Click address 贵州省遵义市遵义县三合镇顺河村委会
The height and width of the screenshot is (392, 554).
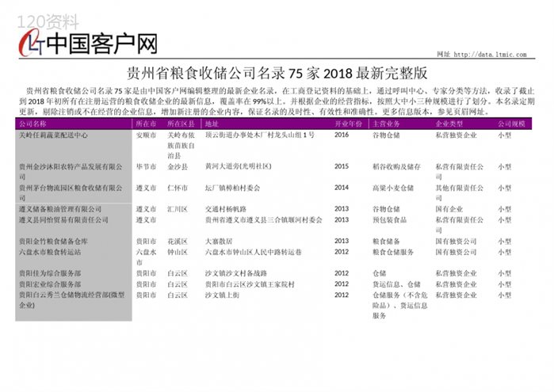click(x=264, y=220)
